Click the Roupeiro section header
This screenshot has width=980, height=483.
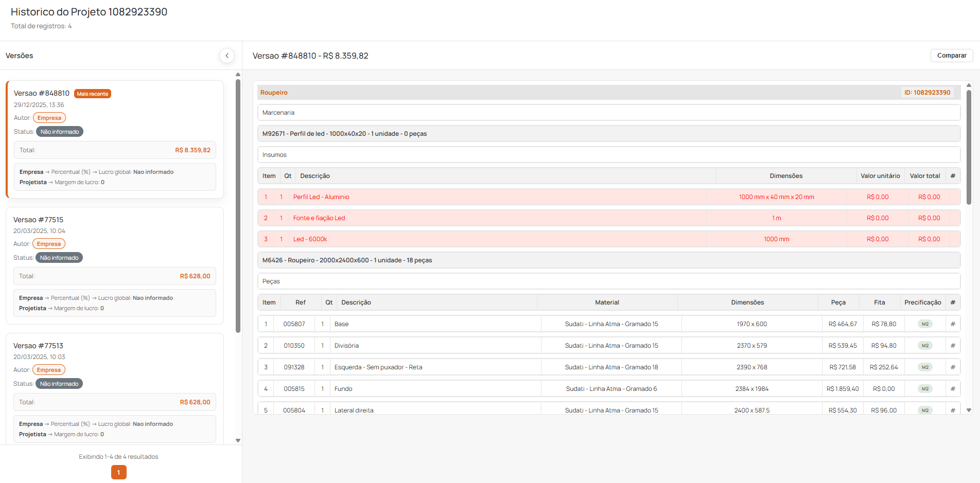click(566, 93)
